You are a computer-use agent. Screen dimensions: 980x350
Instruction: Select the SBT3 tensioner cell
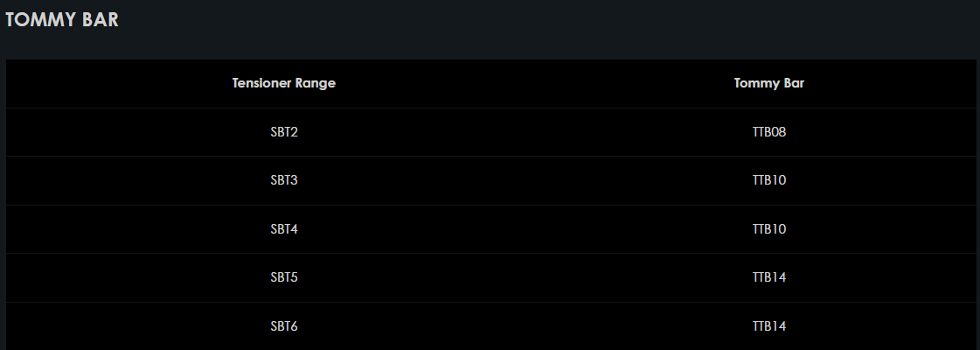click(284, 181)
